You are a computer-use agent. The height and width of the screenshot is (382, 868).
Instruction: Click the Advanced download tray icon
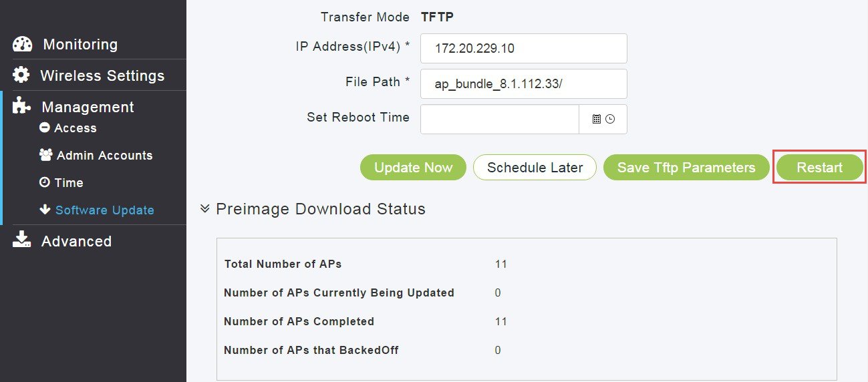22,240
